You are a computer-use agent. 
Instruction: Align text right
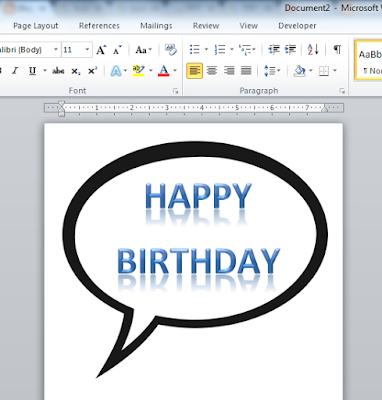click(229, 71)
